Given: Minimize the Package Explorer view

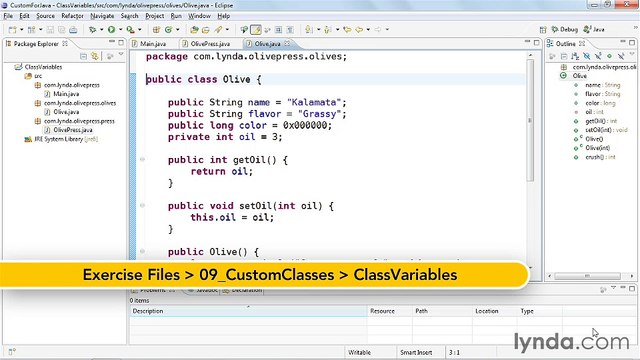Looking at the screenshot, I should pyautogui.click(x=112, y=42).
